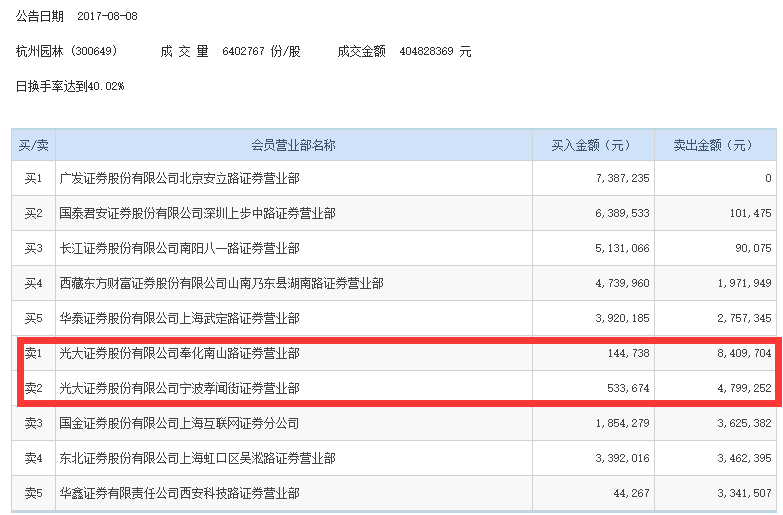This screenshot has width=783, height=515.
Task: Click sell amount 4,799,252
Action: pyautogui.click(x=745, y=388)
